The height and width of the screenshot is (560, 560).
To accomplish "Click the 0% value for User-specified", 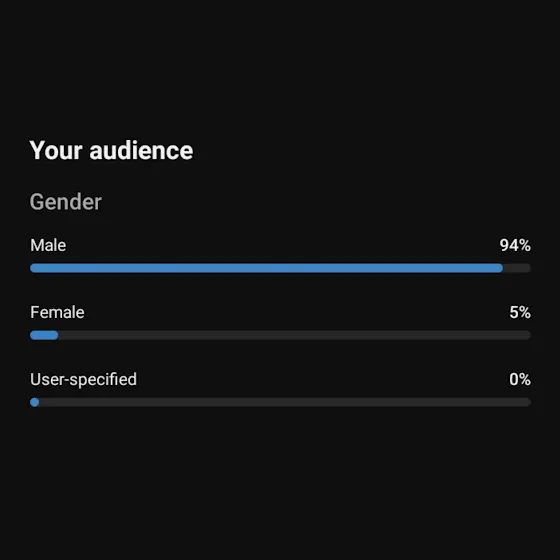I will [520, 379].
